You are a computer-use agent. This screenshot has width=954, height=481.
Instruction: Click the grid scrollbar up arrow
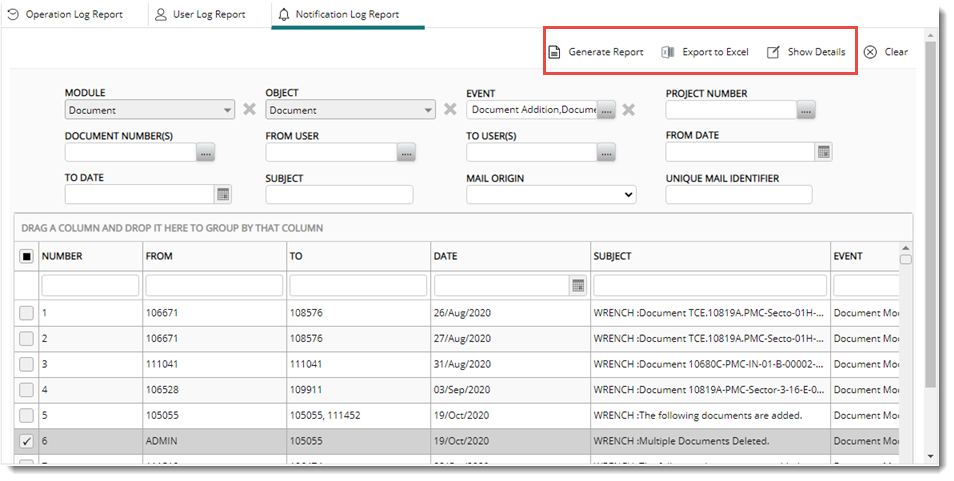906,248
